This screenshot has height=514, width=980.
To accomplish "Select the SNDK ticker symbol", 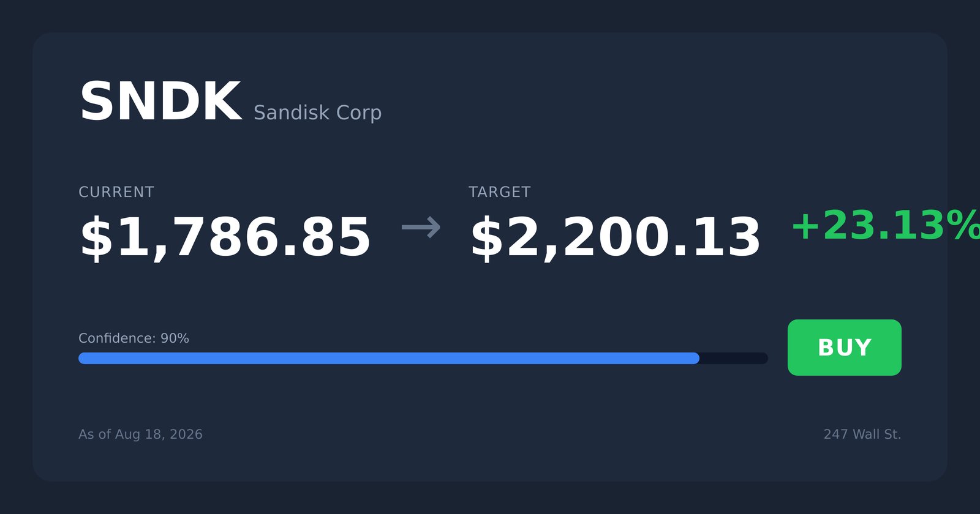I will [160, 102].
